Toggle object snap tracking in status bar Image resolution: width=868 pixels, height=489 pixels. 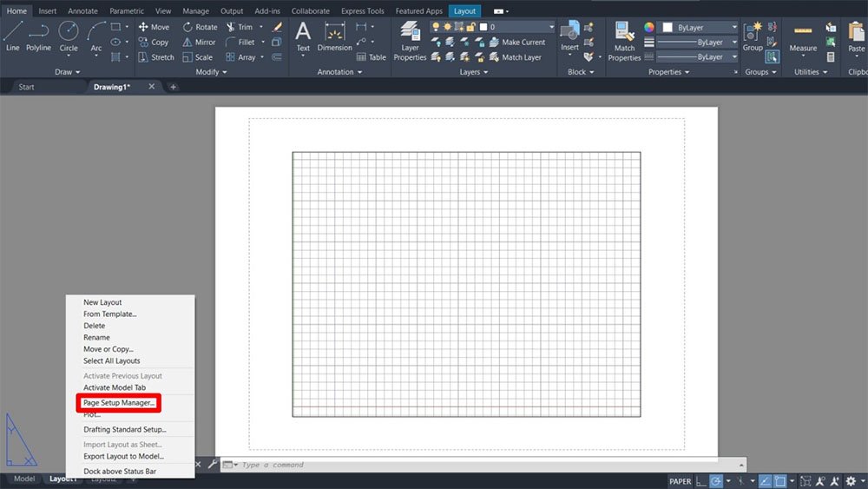point(765,481)
